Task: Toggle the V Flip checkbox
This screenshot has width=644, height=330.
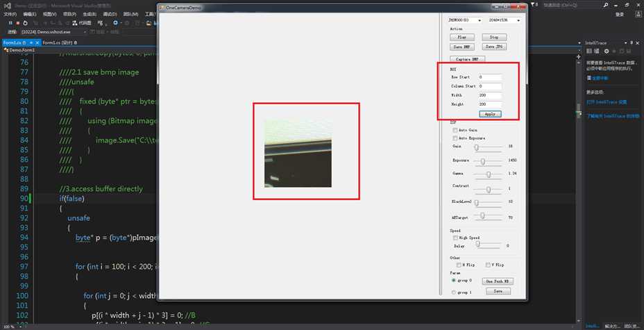Action: click(488, 265)
